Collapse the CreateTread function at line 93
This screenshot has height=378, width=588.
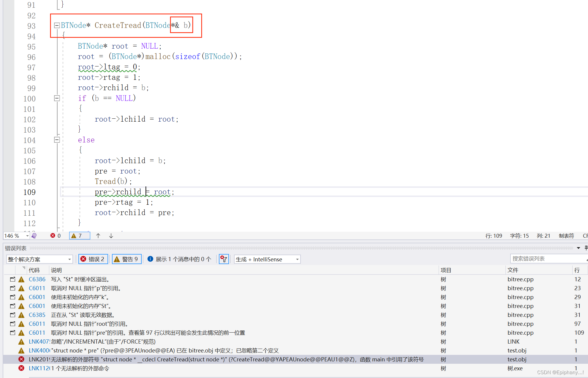(57, 26)
